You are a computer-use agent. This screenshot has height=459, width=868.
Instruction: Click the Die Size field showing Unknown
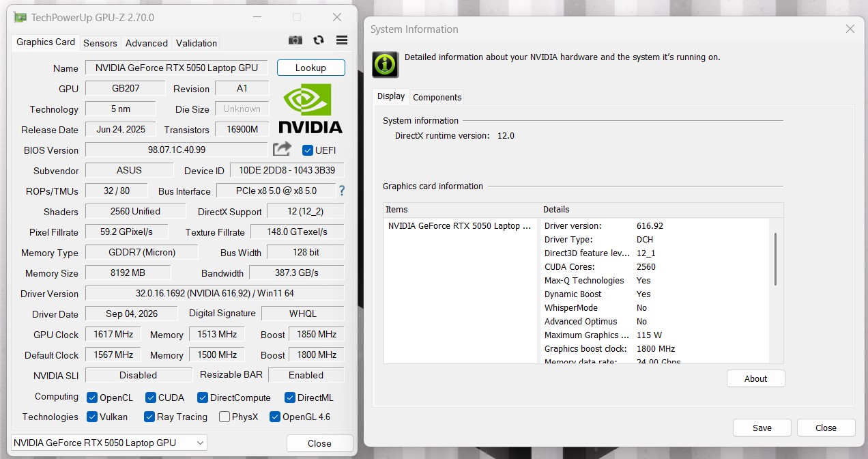coord(242,109)
